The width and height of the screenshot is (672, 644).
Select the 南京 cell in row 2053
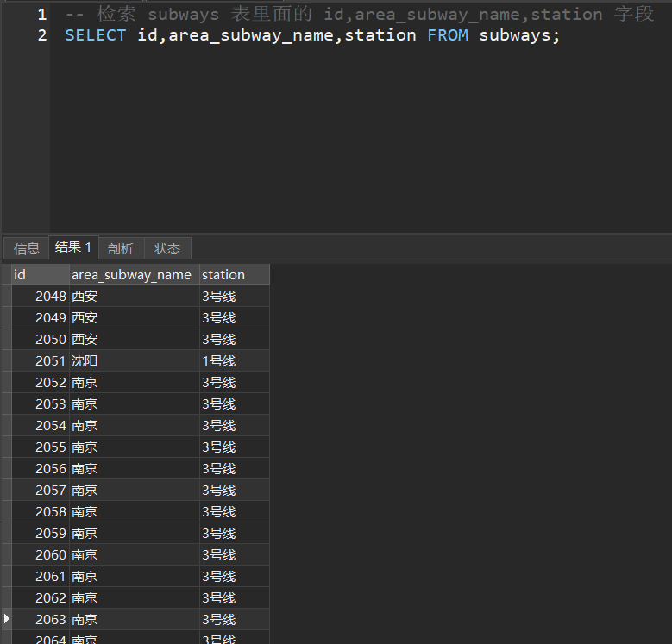135,403
